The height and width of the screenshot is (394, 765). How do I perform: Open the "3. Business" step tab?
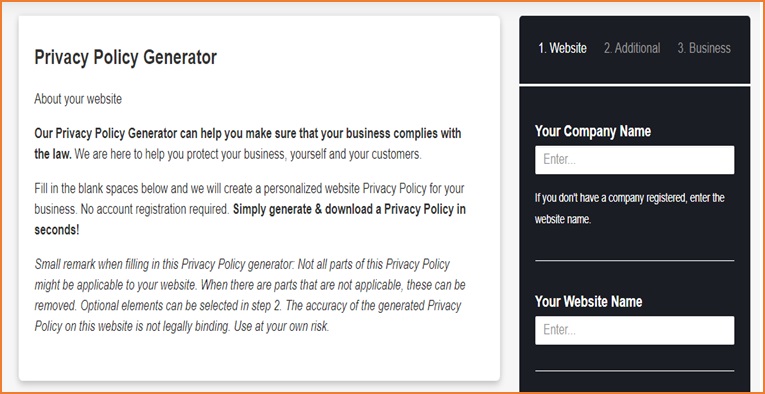point(704,48)
